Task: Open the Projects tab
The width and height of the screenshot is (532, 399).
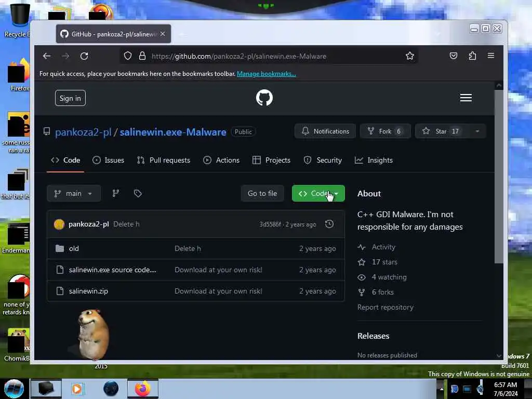Action: point(271,160)
